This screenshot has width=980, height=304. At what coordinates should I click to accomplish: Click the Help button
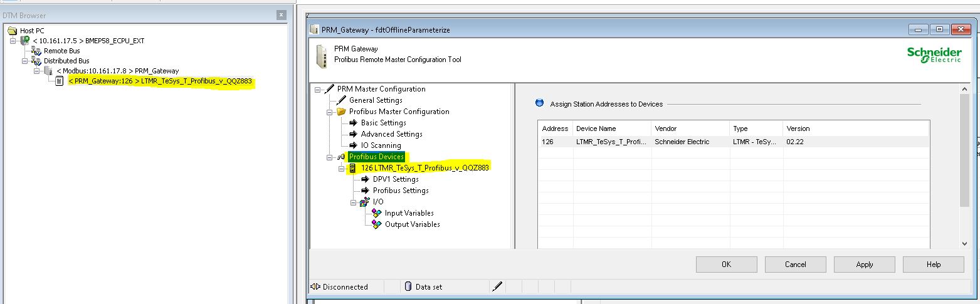[934, 265]
